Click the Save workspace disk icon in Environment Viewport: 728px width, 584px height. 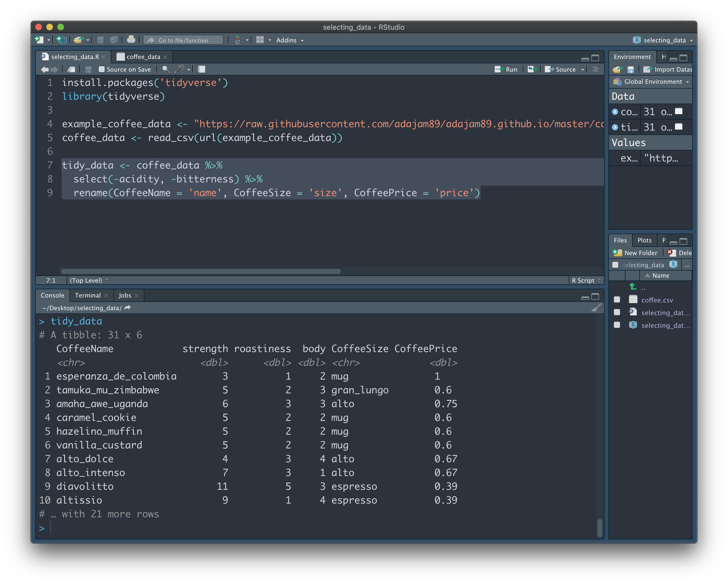[x=630, y=69]
